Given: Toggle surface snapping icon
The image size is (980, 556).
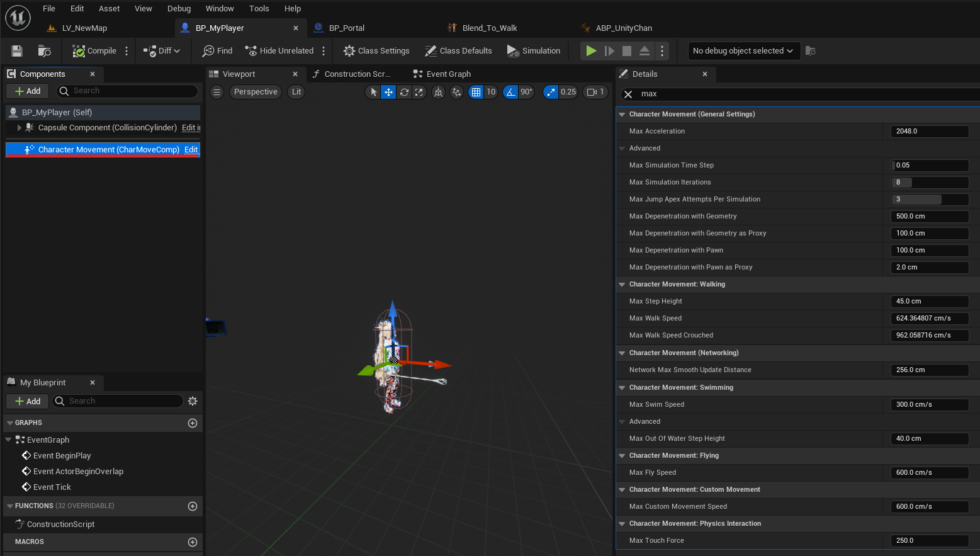Looking at the screenshot, I should coord(457,92).
